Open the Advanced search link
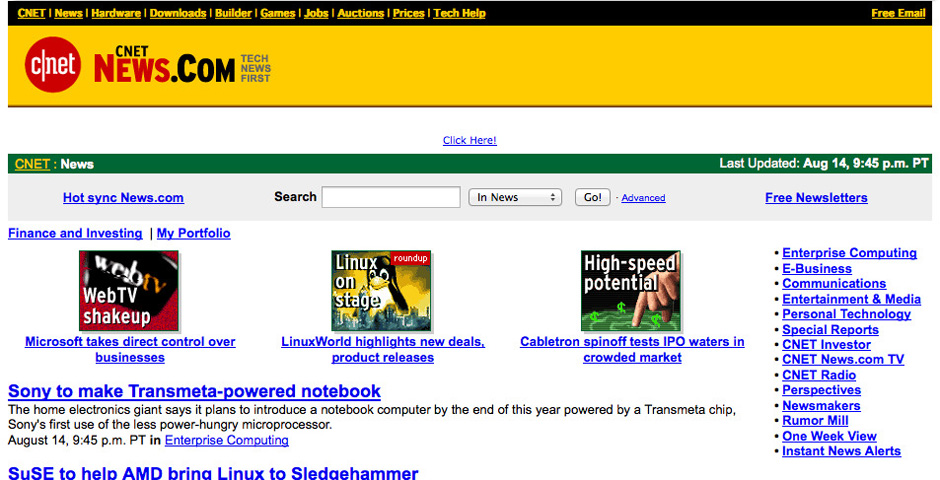The image size is (940, 480). [x=643, y=198]
